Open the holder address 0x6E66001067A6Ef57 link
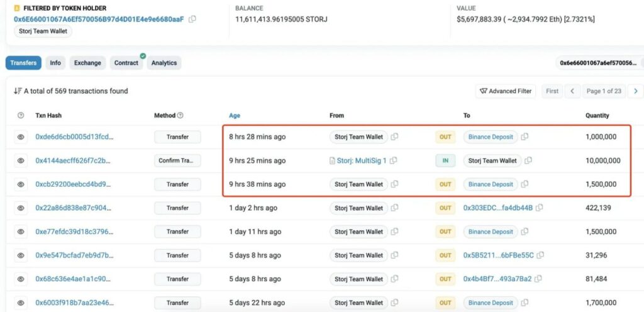Viewport: 644px width, 312px height. 99,19
